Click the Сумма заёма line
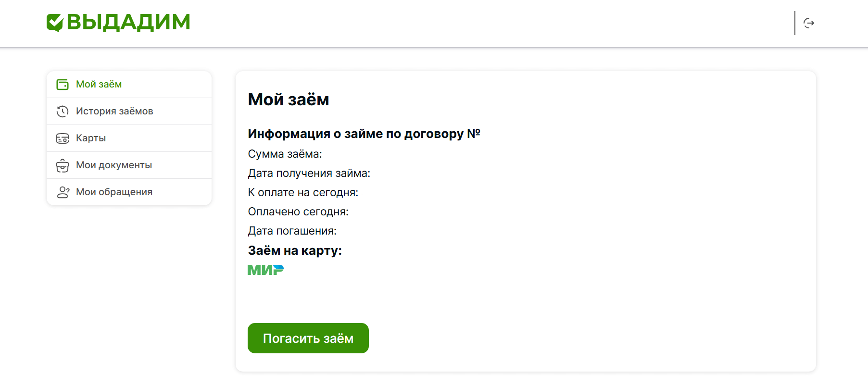The image size is (868, 386). coord(285,154)
